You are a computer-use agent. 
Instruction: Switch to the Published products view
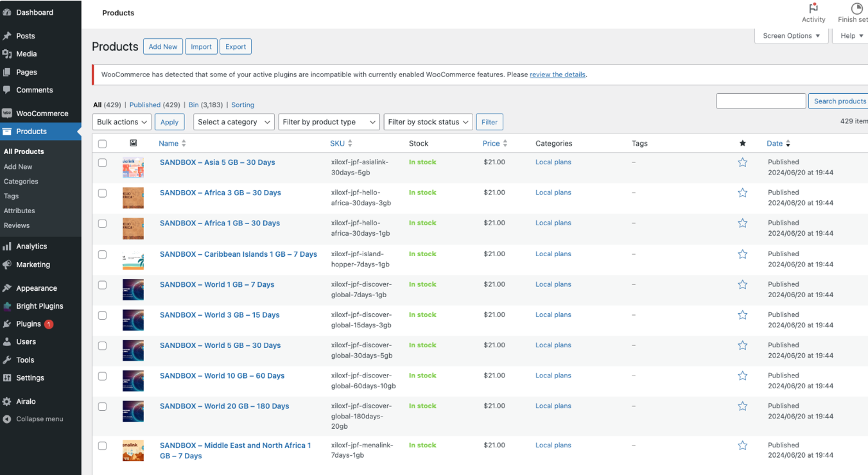pyautogui.click(x=145, y=105)
